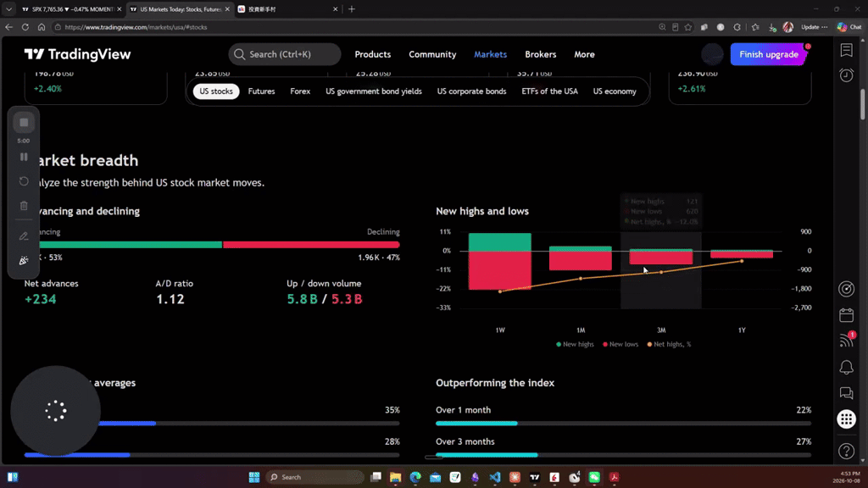Select the pen annotation tool
Image resolution: width=868 pixels, height=488 pixels.
24,236
